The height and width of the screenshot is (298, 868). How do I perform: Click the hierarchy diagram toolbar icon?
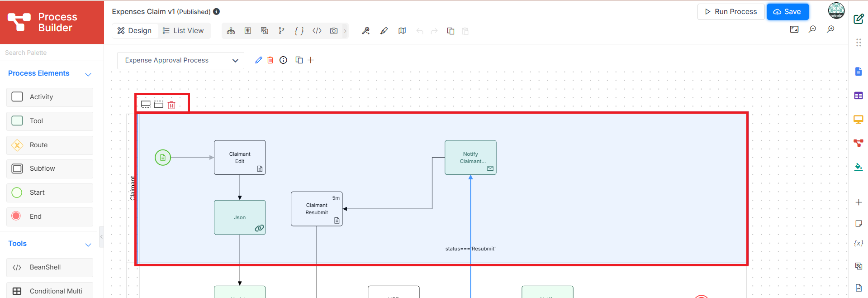tap(231, 31)
